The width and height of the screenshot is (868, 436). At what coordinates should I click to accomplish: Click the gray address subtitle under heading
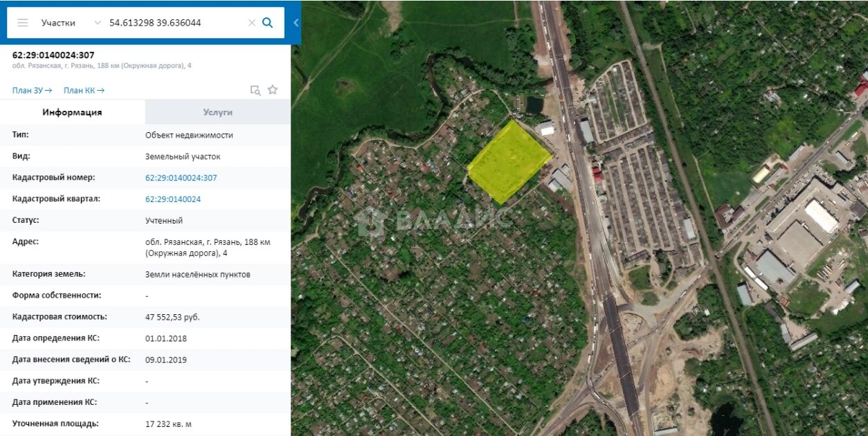click(x=102, y=66)
